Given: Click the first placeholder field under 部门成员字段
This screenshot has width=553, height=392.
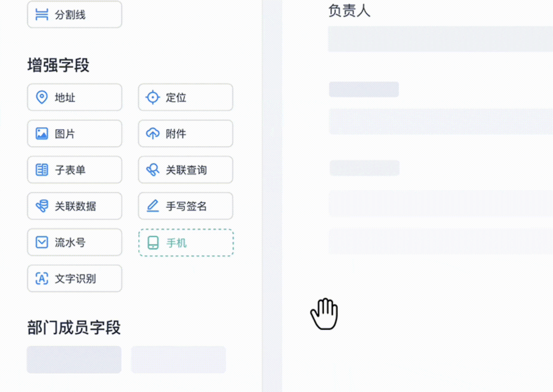Looking at the screenshot, I should tap(74, 360).
